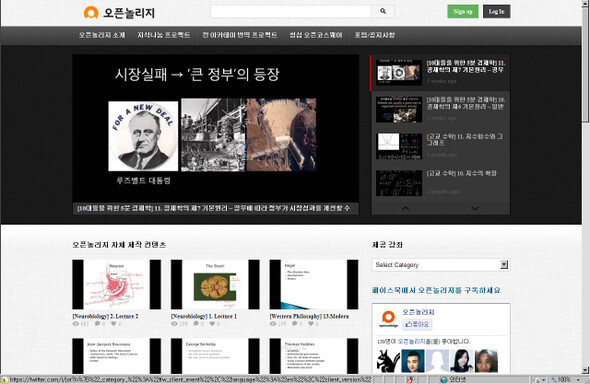Open the [Neurobiology] 2. Lecture 2 link
This screenshot has width=590, height=384.
[x=106, y=316]
